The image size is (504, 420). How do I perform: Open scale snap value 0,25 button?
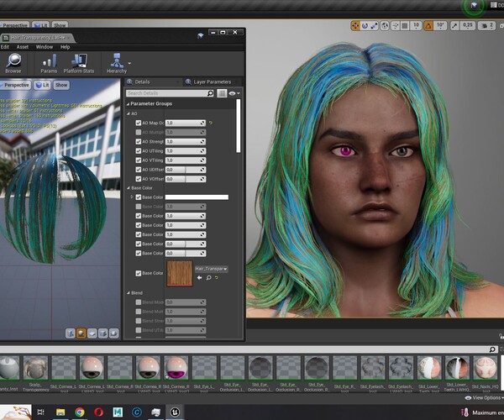pyautogui.click(x=468, y=25)
